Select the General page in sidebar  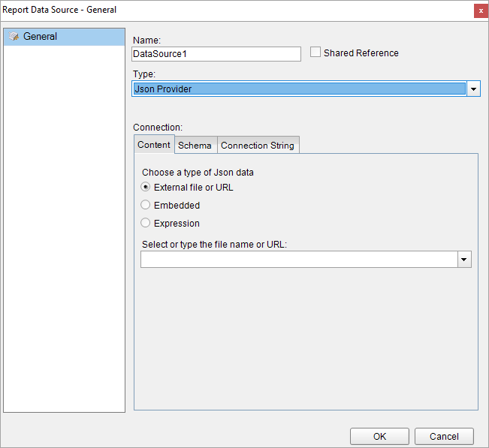coord(65,37)
